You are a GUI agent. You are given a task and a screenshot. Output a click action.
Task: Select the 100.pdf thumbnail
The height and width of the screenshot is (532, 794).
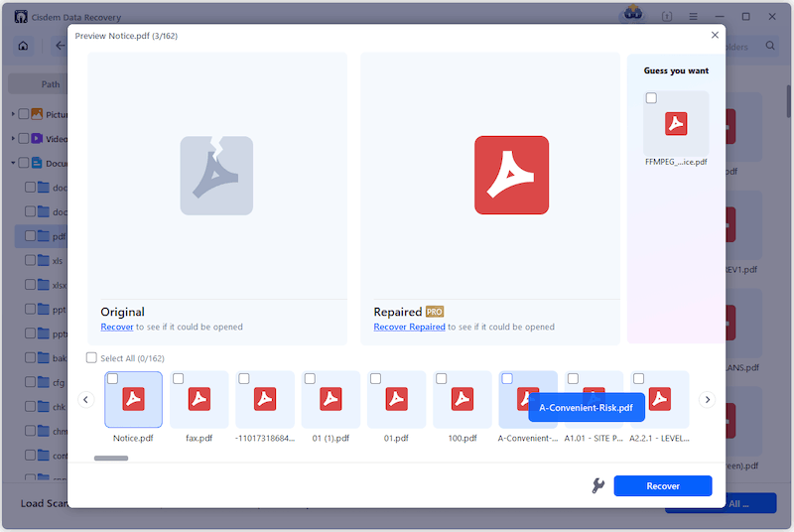(x=463, y=400)
